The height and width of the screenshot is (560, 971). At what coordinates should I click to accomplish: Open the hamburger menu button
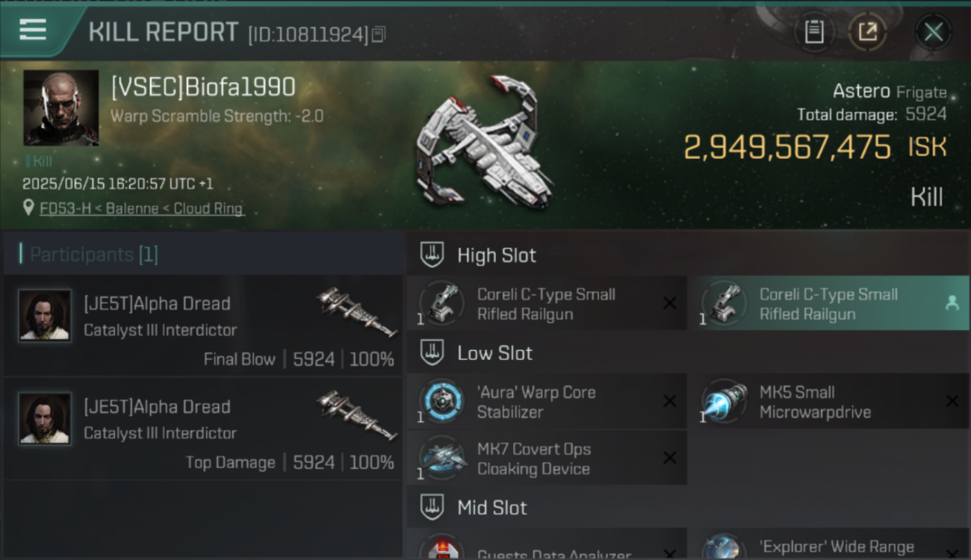[33, 30]
